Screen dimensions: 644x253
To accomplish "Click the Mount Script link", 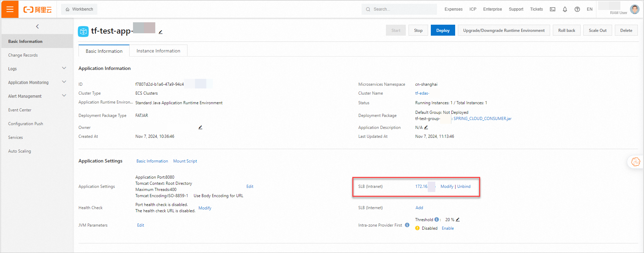I will pos(185,161).
